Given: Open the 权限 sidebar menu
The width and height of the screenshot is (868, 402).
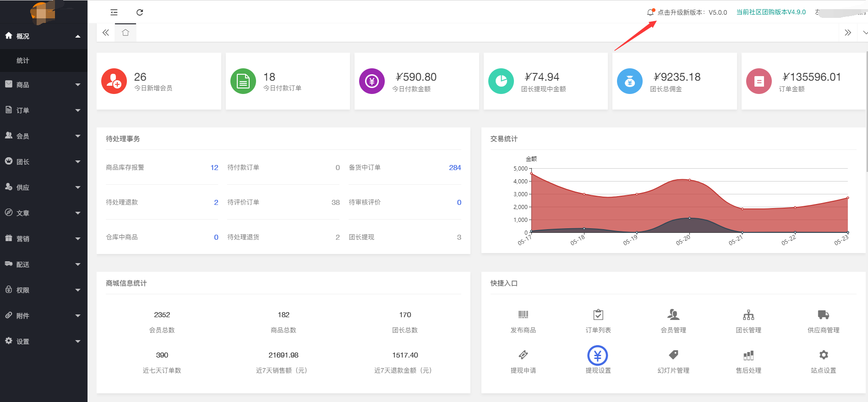Looking at the screenshot, I should click(44, 290).
